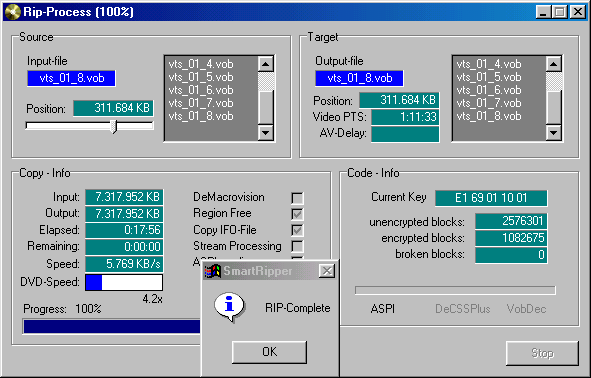Image resolution: width=591 pixels, height=378 pixels.
Task: Click the Copy-Info Input value 7.317.952 KB
Action: tap(124, 197)
